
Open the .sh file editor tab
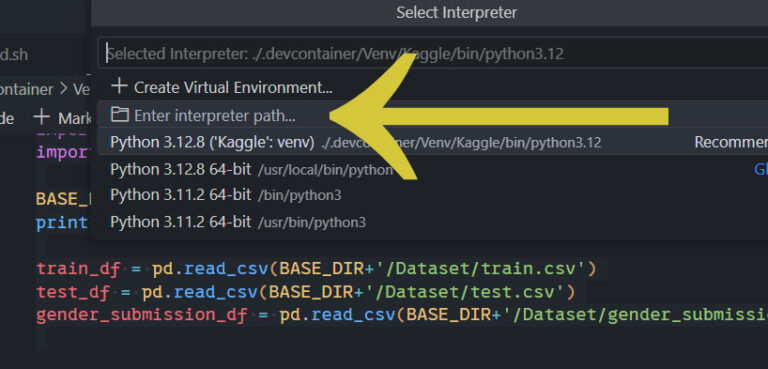coord(14,54)
